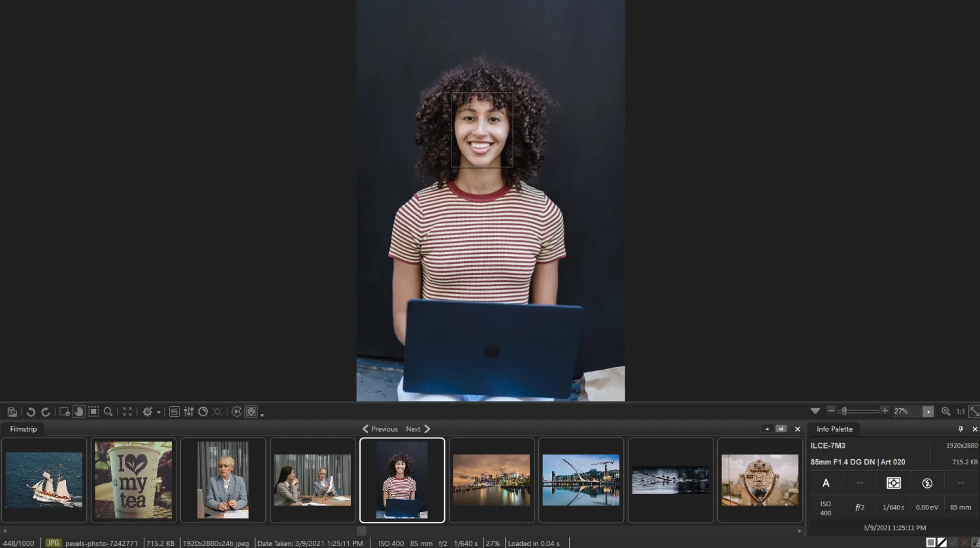Select the Filmstrip tab
This screenshot has width=980, height=548.
(x=24, y=429)
